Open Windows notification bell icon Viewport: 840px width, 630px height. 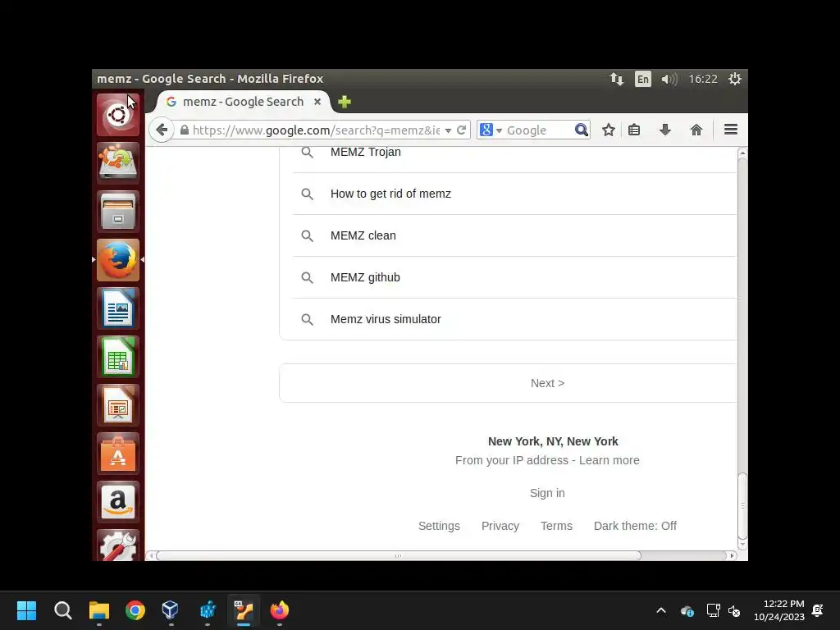818,610
